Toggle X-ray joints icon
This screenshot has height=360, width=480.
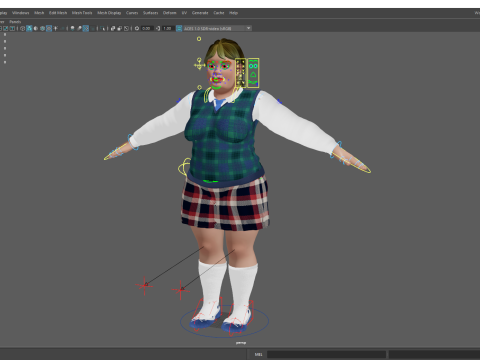(x=126, y=28)
